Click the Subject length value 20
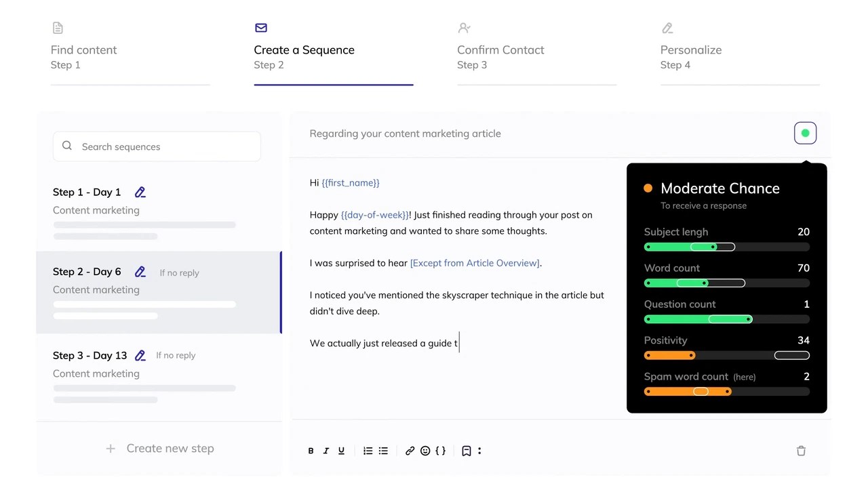This screenshot has width=868, height=488. click(804, 232)
